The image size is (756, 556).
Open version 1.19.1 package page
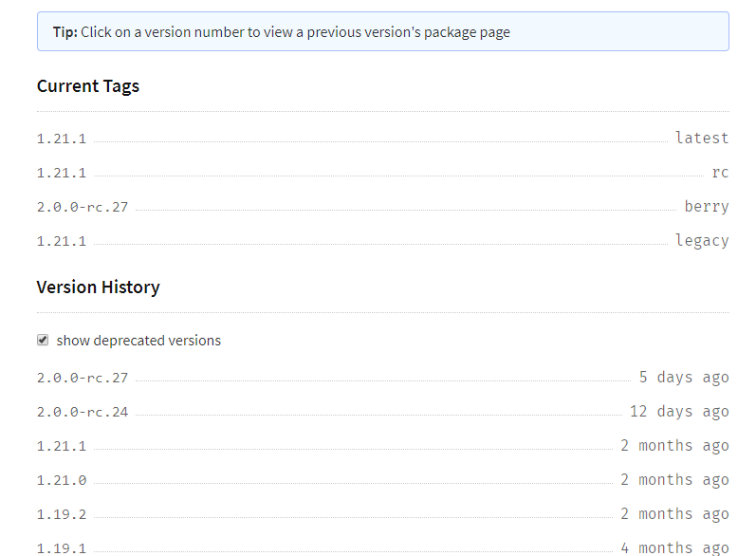[x=62, y=548]
